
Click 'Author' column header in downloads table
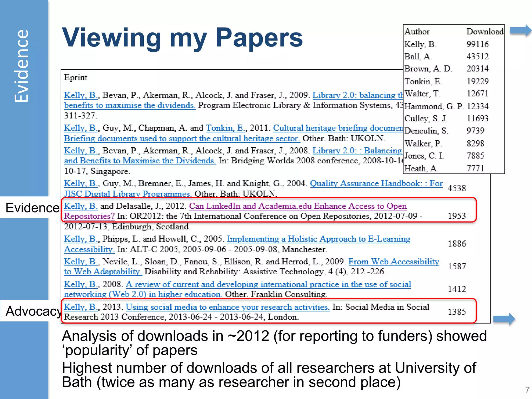[x=417, y=32]
